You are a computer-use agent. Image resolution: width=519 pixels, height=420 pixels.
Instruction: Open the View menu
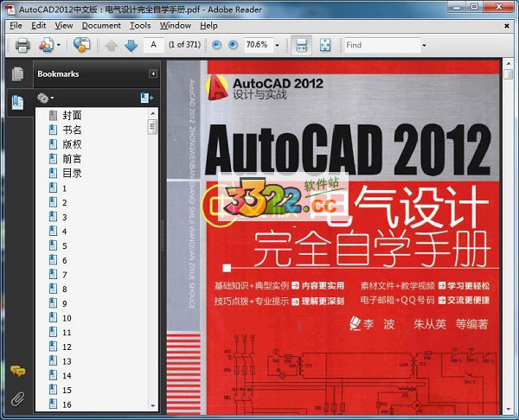click(63, 25)
